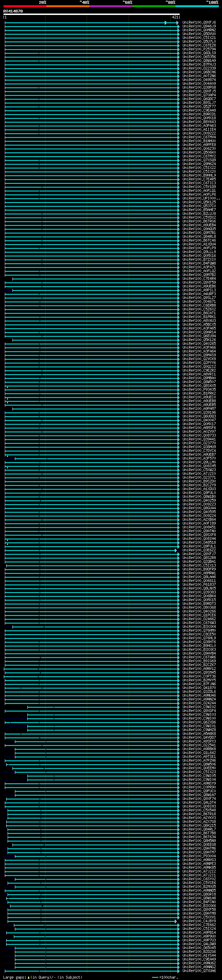Viewport: 222px width, 980px height.
Task: Click the white query sequence bar
Action: click(x=92, y=15)
